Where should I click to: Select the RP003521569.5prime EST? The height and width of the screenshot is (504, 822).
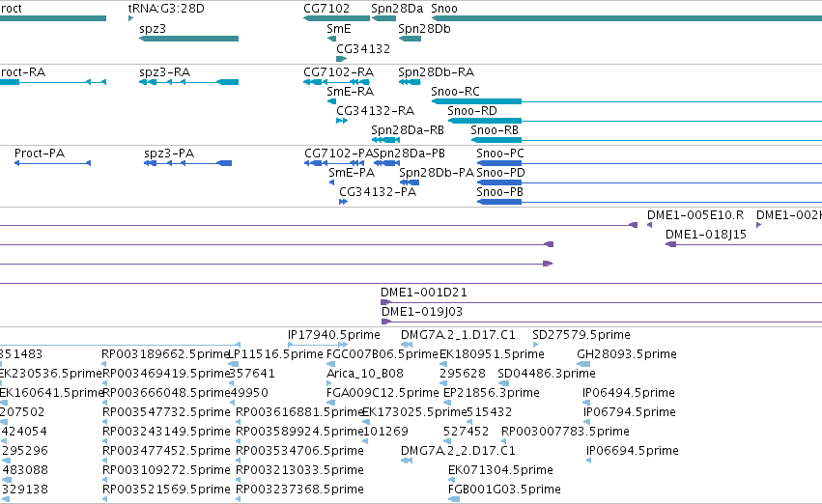104,499
